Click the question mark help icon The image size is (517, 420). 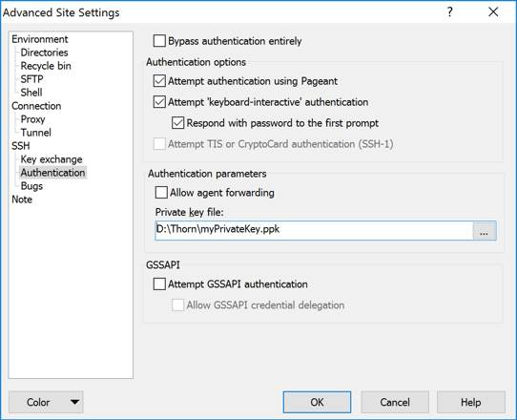click(x=449, y=12)
